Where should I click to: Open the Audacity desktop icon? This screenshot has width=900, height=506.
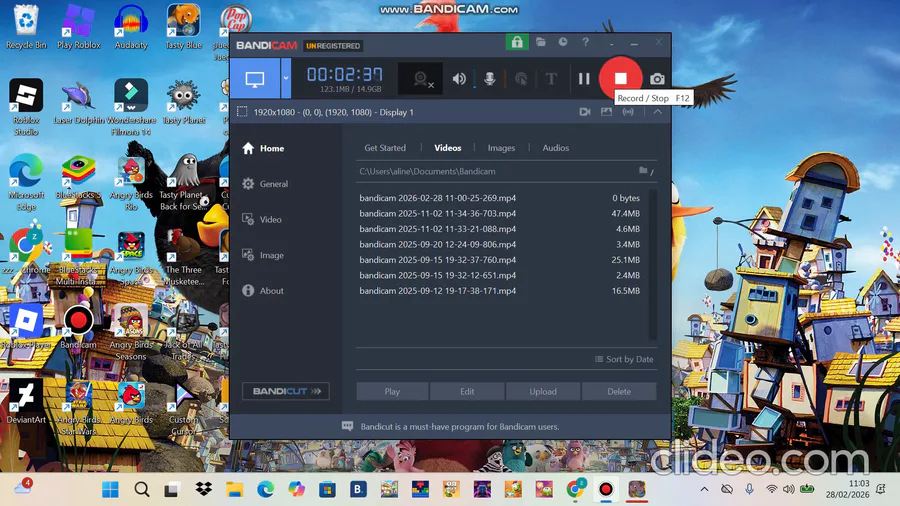coord(131,26)
